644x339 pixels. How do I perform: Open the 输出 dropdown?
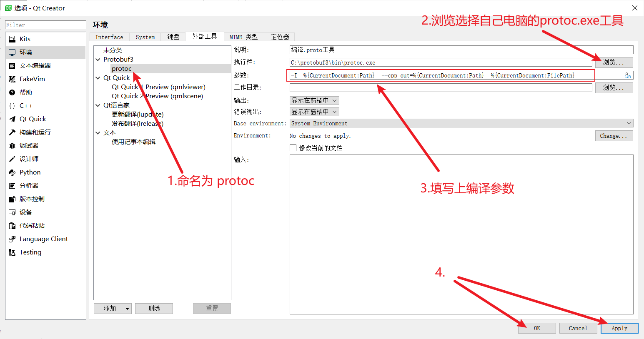[314, 100]
